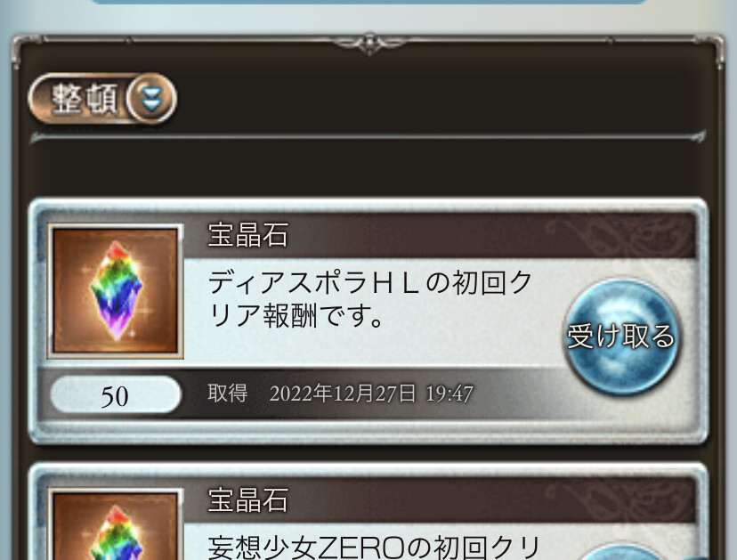Click the blue bar at the screen top
Image resolution: width=737 pixels, height=560 pixels.
point(368,2)
